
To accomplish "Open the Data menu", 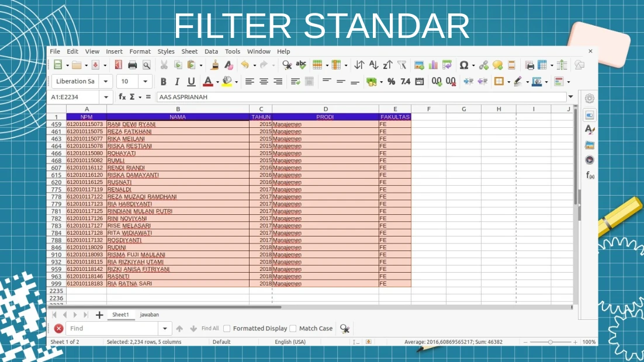I will tap(211, 51).
